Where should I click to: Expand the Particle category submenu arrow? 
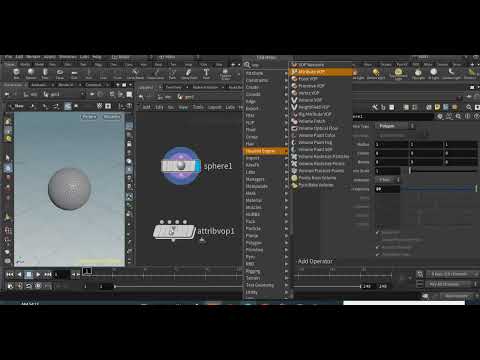[x=286, y=229]
